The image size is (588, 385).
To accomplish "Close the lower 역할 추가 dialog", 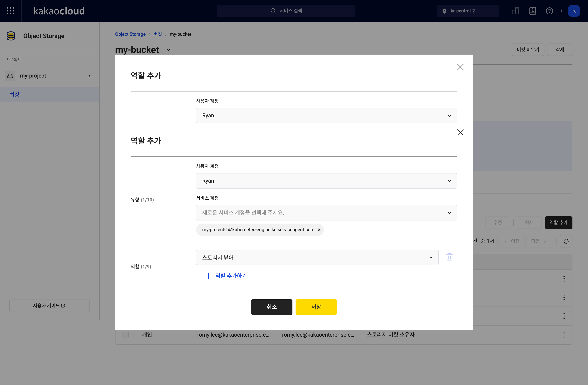I will point(460,132).
